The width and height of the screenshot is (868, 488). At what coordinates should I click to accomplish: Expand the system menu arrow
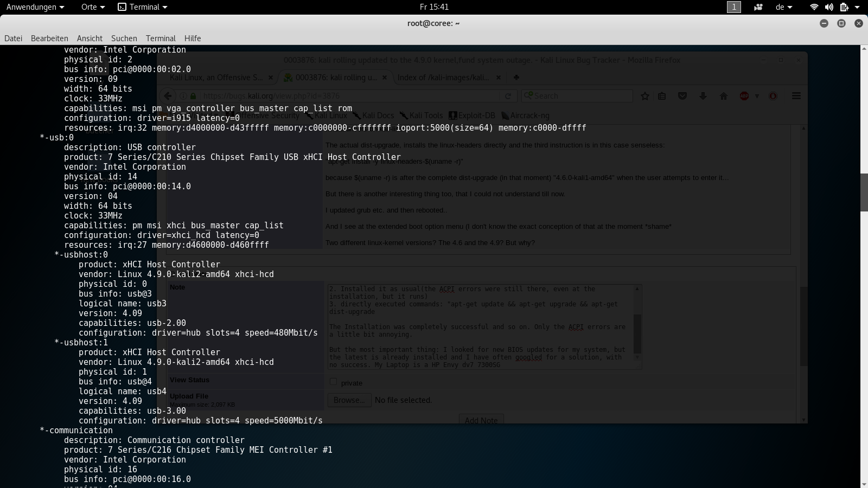pos(857,7)
